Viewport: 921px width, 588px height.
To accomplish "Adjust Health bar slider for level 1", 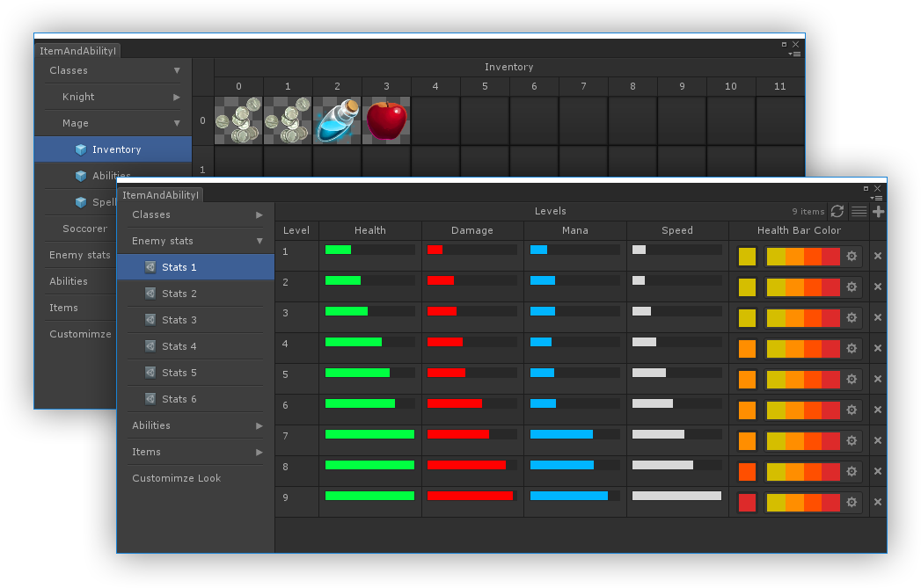I will tap(369, 250).
